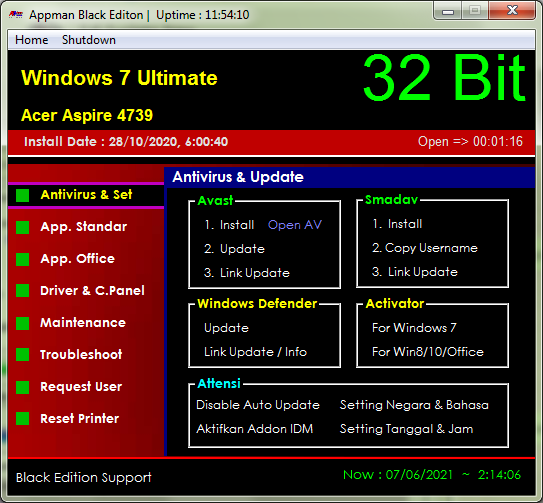Click Acer Aspire 4739 label
The width and height of the screenshot is (543, 503).
[87, 115]
